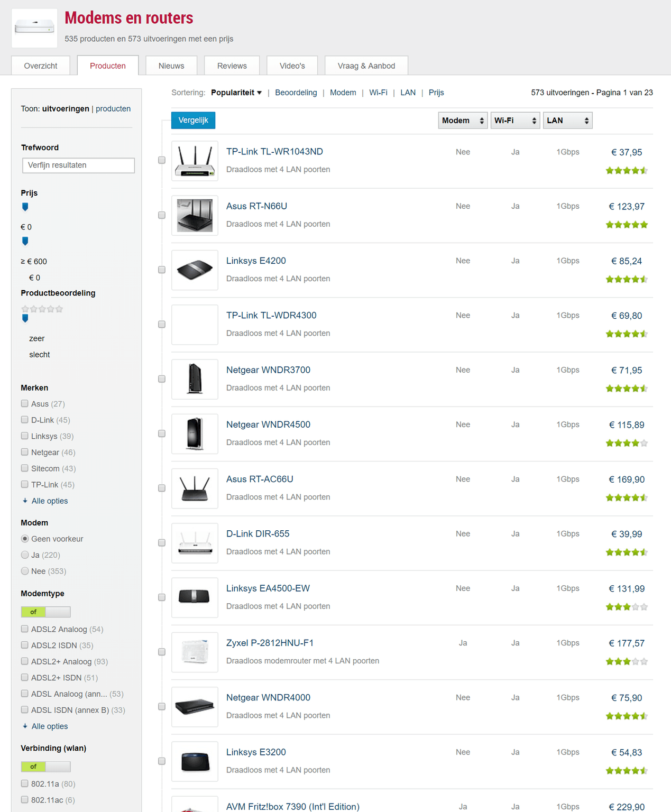Click the TP-Link TL-WR1043ND router thumbnail
Screen dimensions: 671x812
pyautogui.click(x=195, y=161)
